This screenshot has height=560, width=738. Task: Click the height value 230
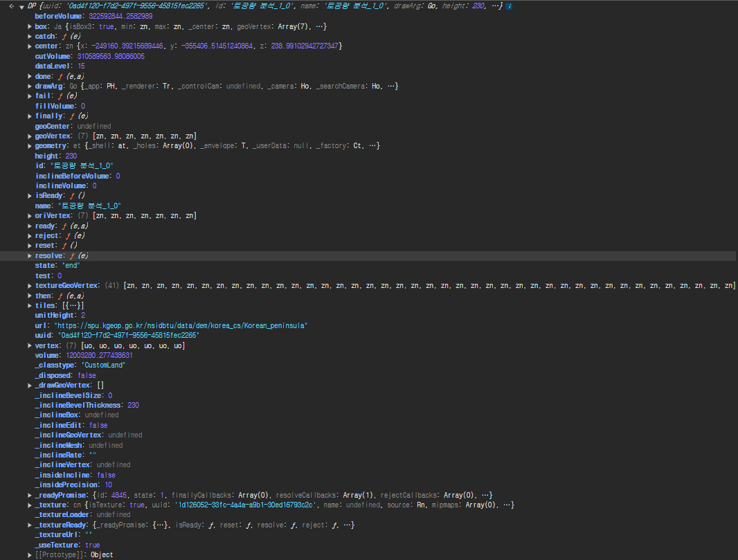tap(71, 156)
